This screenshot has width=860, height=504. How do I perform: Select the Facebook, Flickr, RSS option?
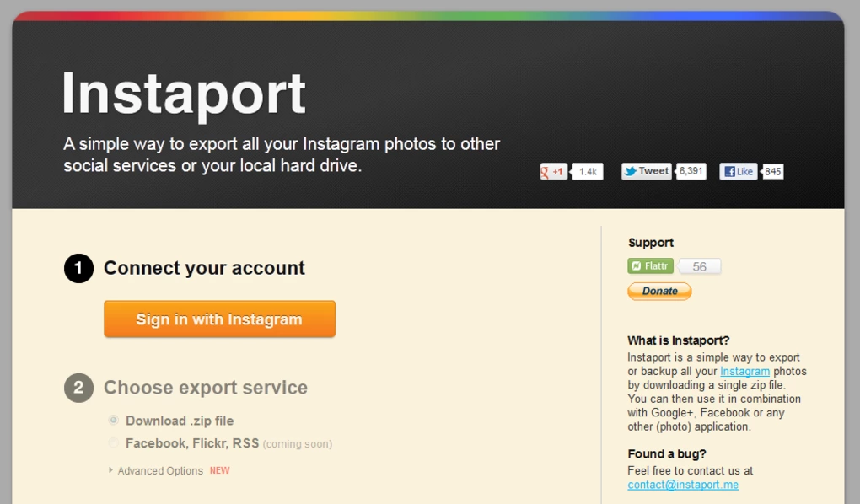click(114, 442)
